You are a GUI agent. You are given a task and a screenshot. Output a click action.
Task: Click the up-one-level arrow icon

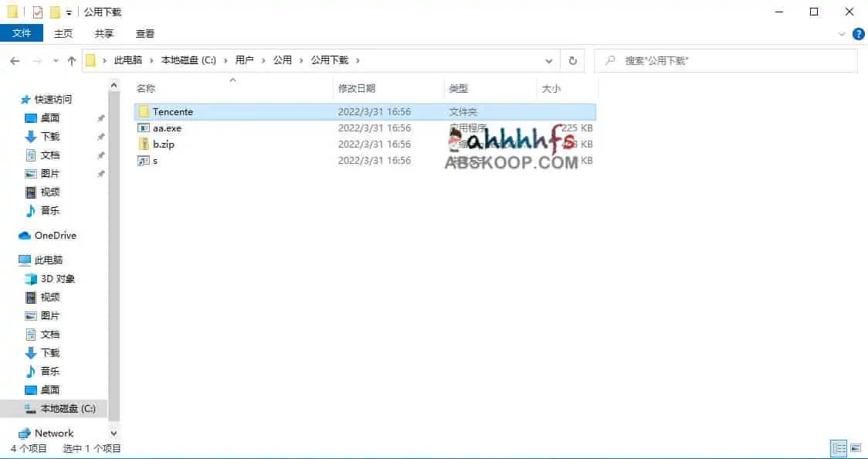(71, 59)
